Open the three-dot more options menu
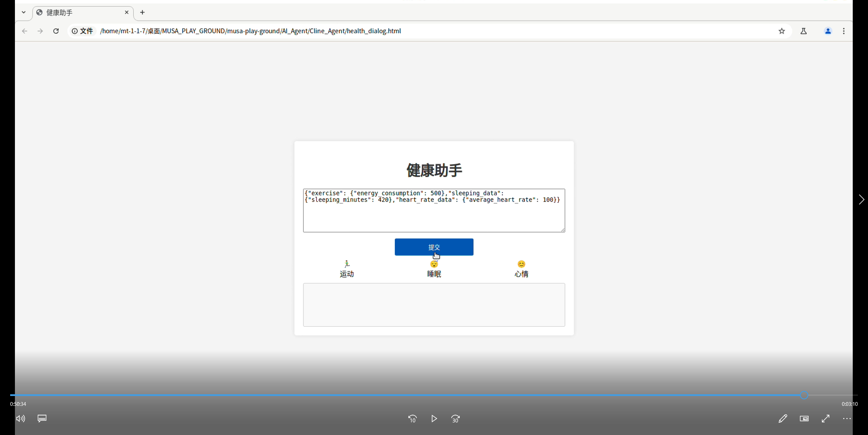 coord(847,419)
